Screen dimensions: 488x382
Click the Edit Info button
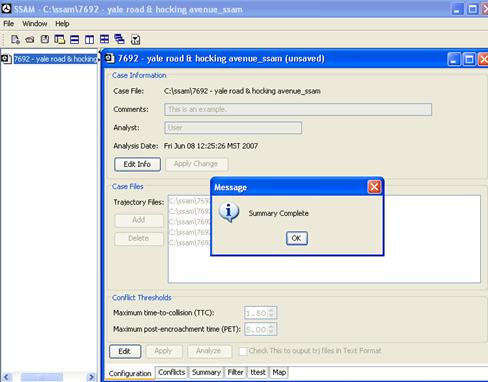[x=137, y=164]
